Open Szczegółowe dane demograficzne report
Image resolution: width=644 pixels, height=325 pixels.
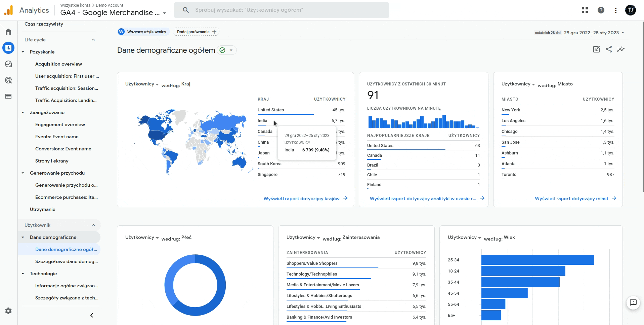[x=67, y=261]
